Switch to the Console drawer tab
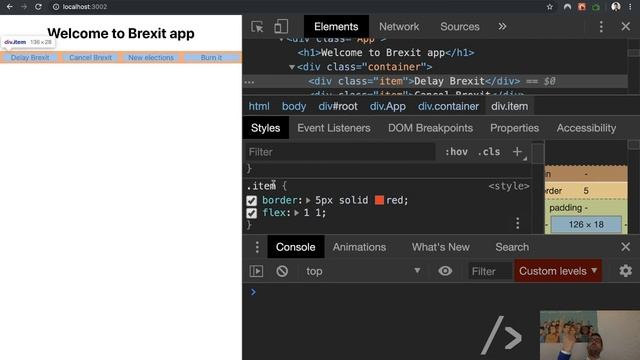The height and width of the screenshot is (360, 640). [296, 247]
